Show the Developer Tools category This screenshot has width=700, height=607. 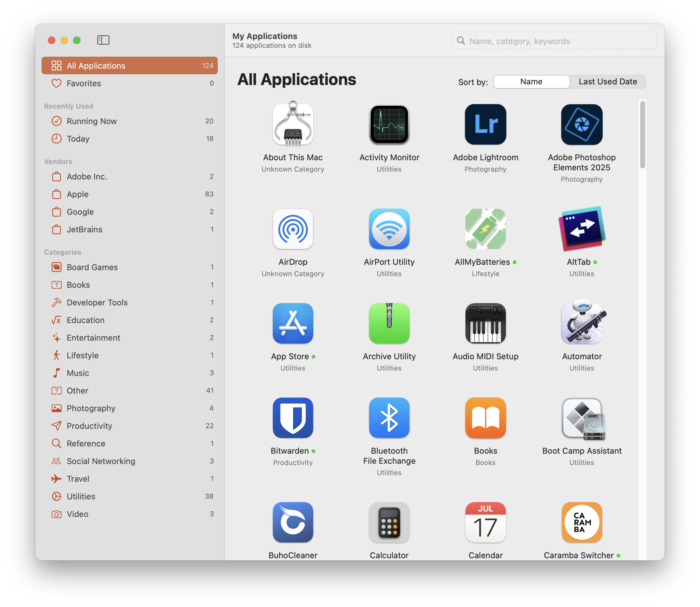[x=97, y=303]
